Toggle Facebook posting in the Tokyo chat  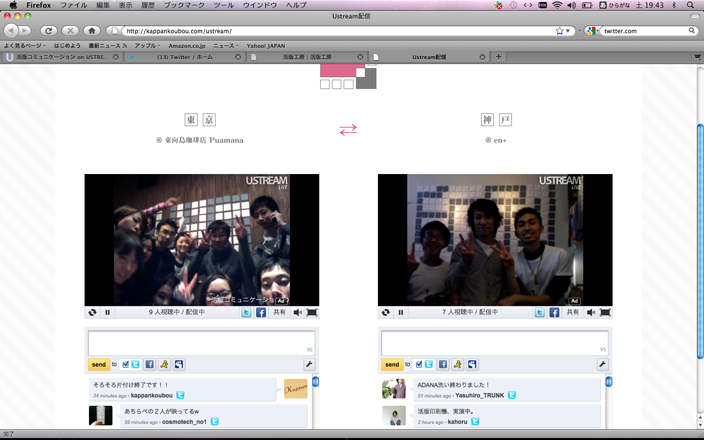[x=149, y=365]
